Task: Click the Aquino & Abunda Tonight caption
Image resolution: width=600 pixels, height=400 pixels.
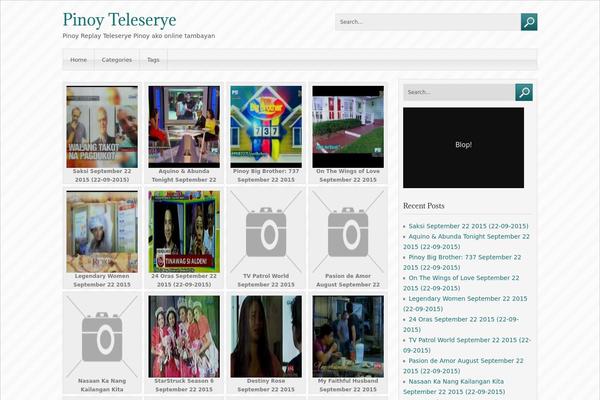Action: coord(184,175)
